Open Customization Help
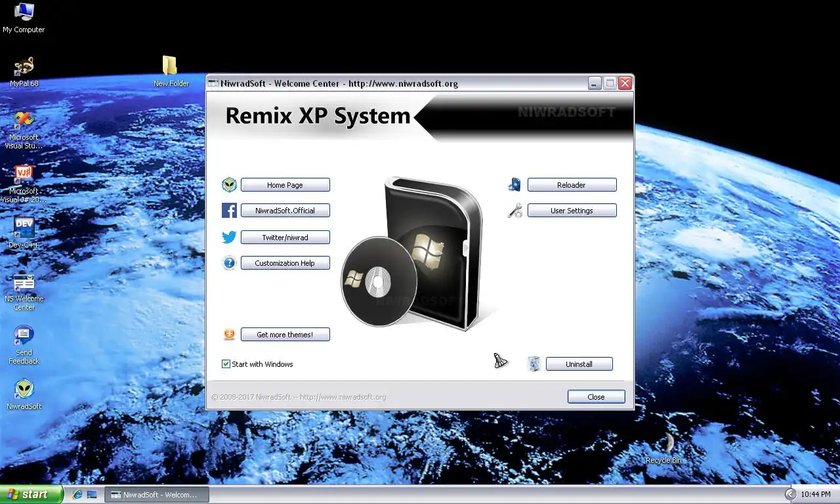This screenshot has width=840, height=504. [285, 263]
